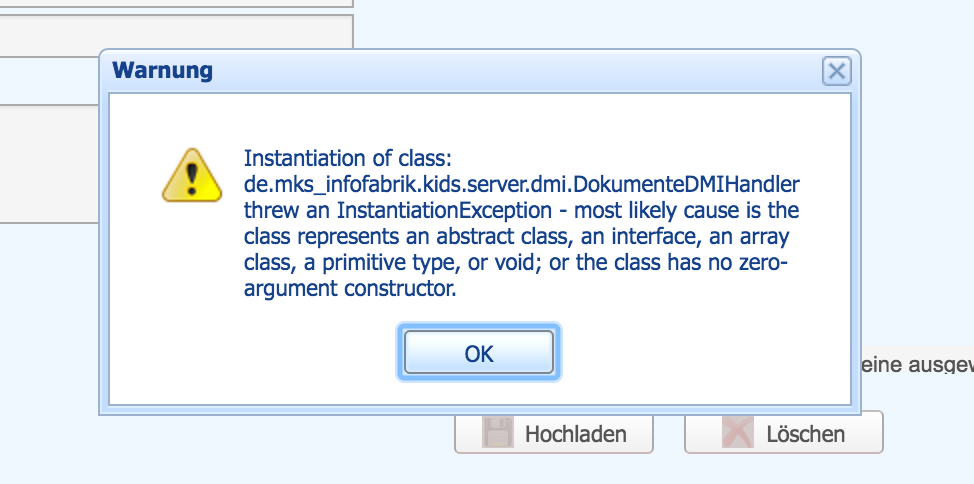Click the Hochladen button label
The height and width of the screenshot is (484, 974).
[x=575, y=434]
